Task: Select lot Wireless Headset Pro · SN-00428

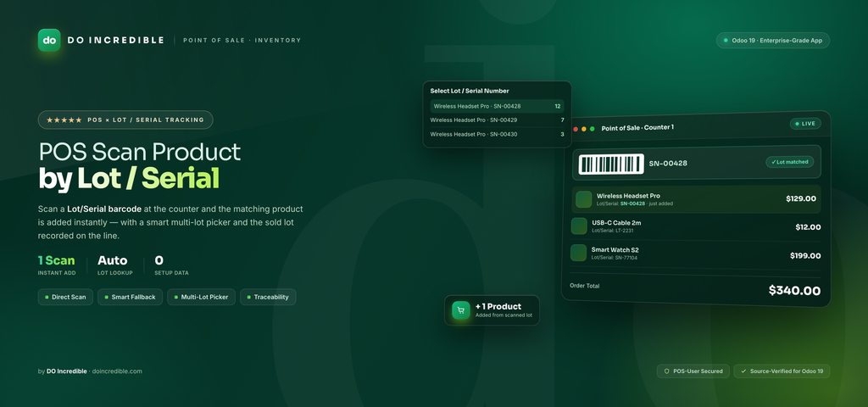Action: point(497,106)
